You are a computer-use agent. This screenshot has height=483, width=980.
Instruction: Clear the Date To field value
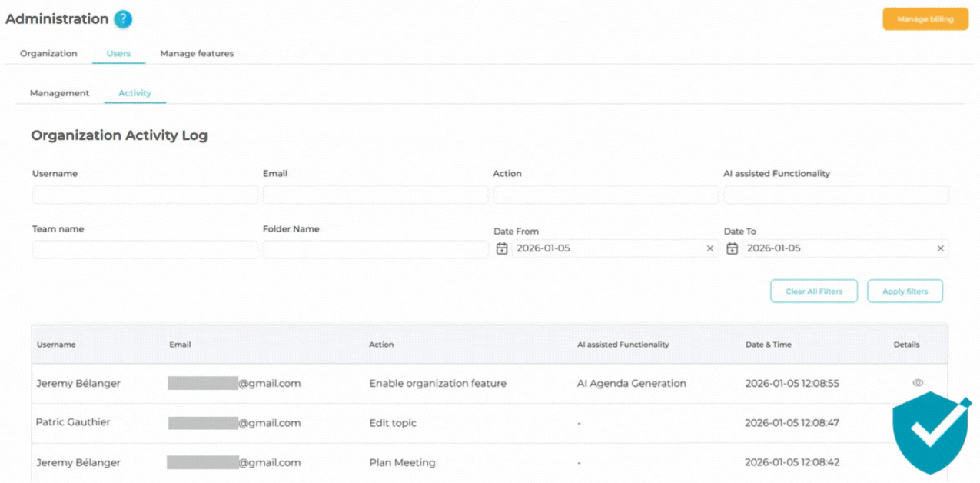tap(940, 248)
